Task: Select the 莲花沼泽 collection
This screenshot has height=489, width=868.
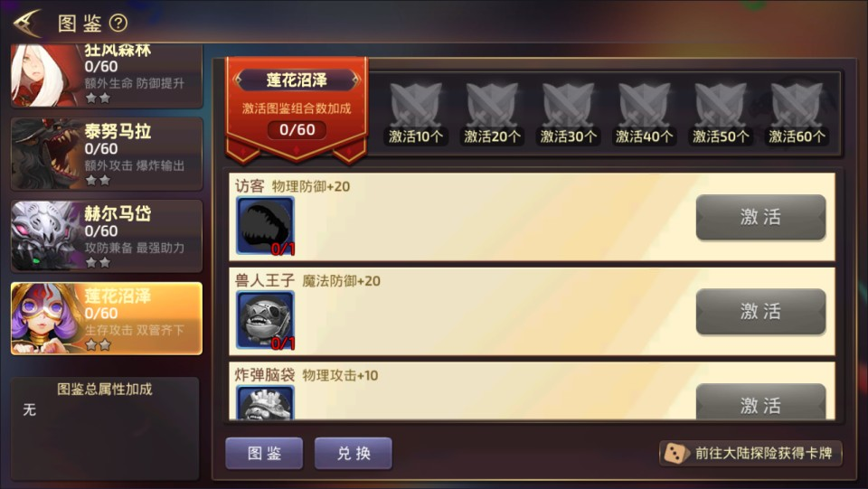Action: pos(107,318)
